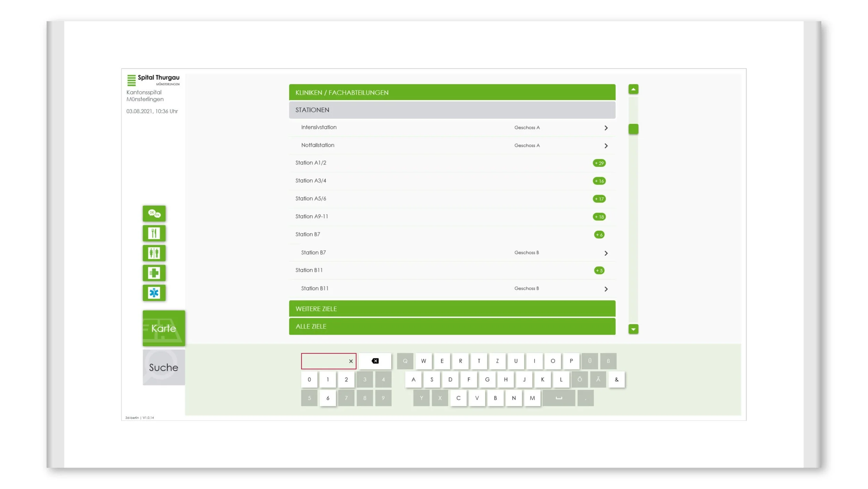Click scroll up arrow button
This screenshot has height=489, width=868.
pyautogui.click(x=633, y=89)
